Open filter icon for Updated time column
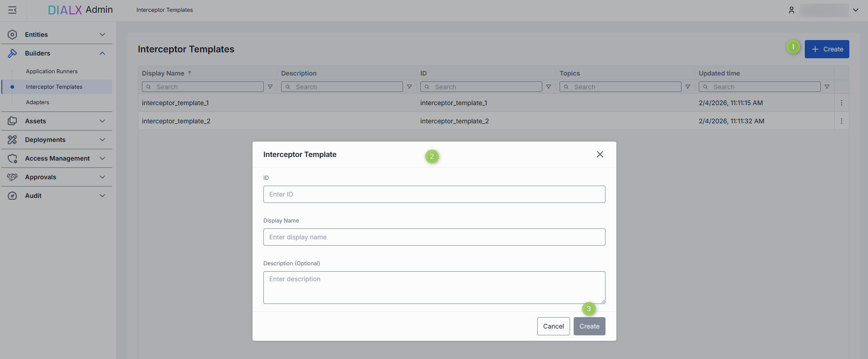 (827, 87)
